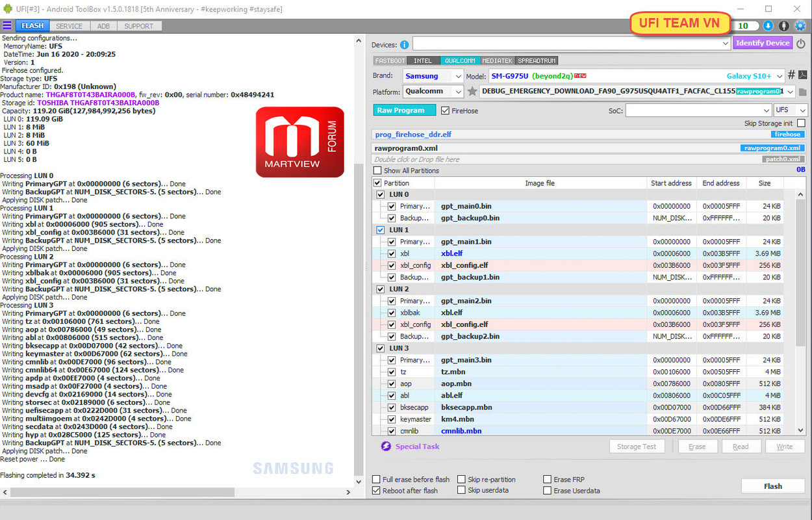Select the FLASH tab

(x=32, y=26)
